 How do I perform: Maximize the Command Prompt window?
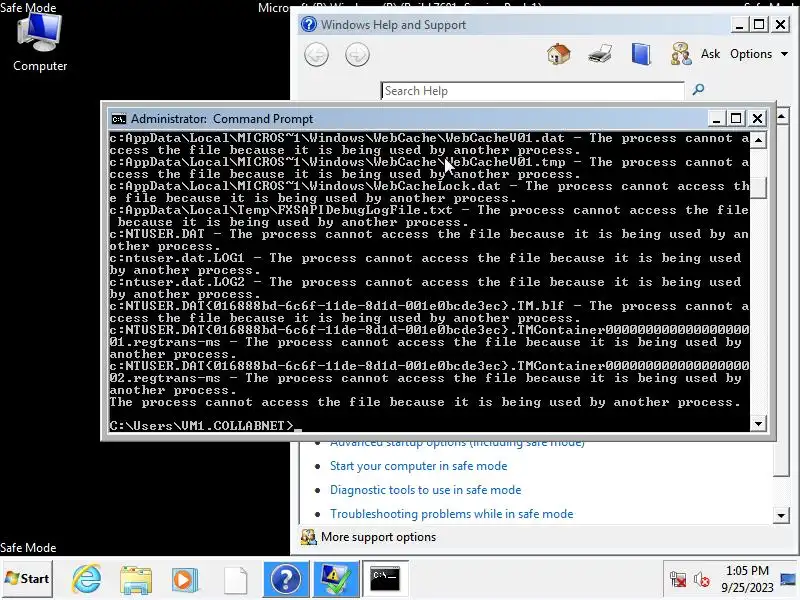736,119
